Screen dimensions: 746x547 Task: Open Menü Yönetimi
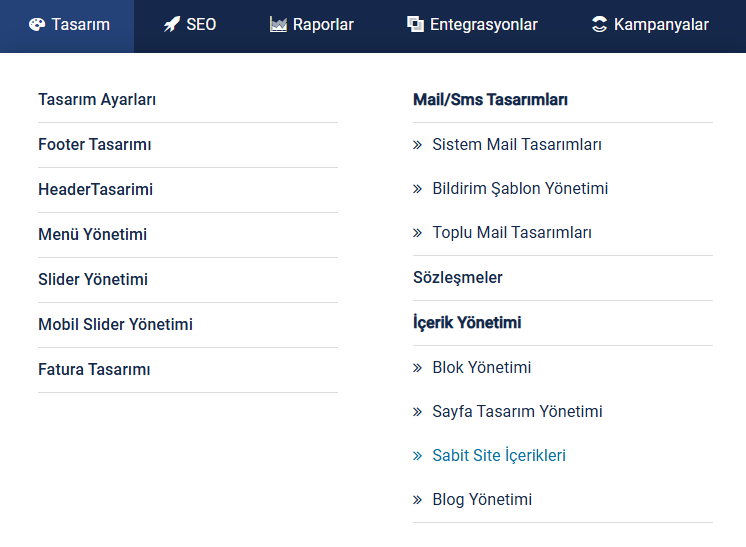[93, 234]
